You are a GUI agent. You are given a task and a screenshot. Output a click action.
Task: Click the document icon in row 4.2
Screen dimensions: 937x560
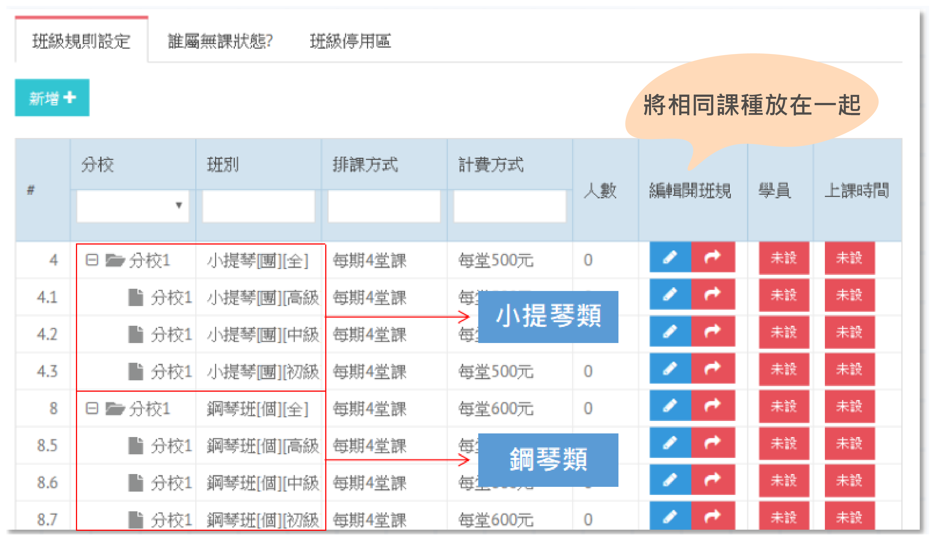click(135, 334)
